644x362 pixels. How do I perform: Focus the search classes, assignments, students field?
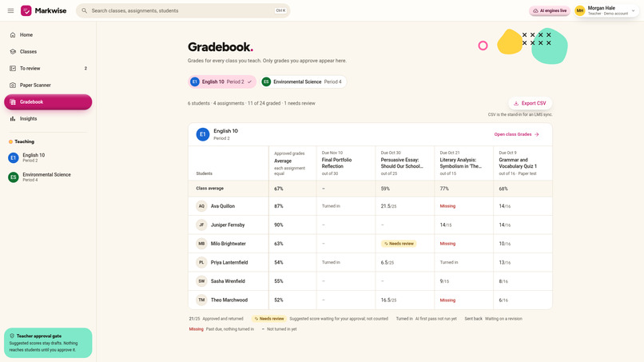[x=183, y=10]
